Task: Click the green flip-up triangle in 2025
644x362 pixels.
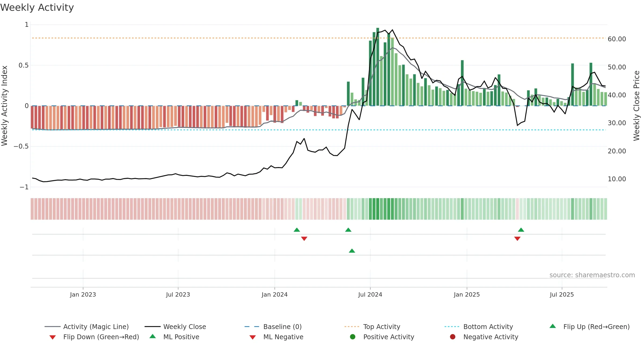Action: (521, 230)
